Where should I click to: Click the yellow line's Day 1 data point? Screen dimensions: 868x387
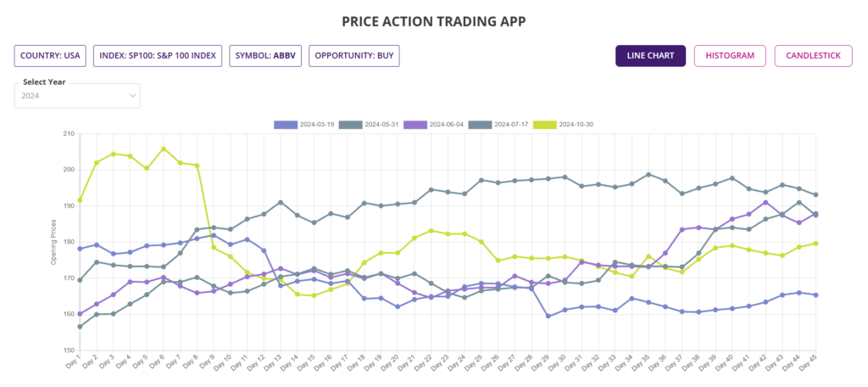[80, 200]
